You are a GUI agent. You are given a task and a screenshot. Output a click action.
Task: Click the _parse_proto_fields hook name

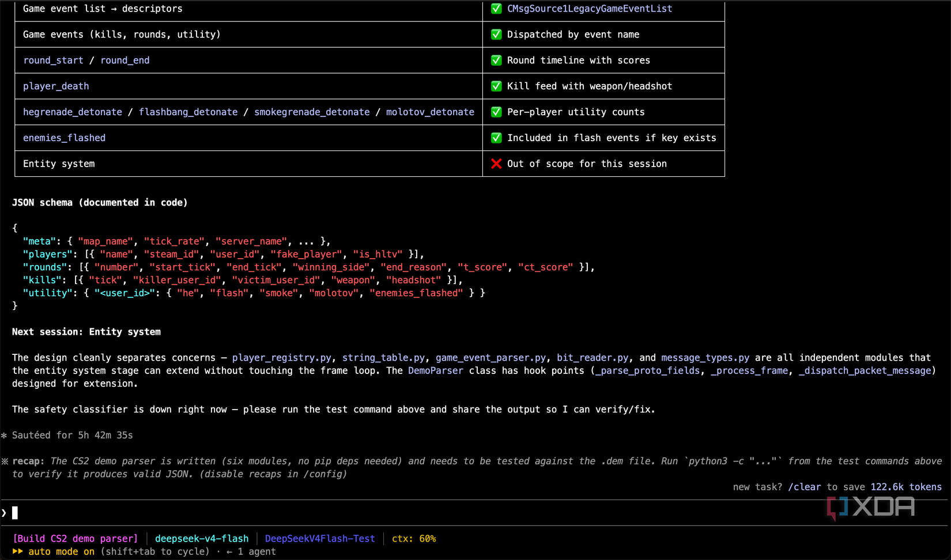(648, 370)
